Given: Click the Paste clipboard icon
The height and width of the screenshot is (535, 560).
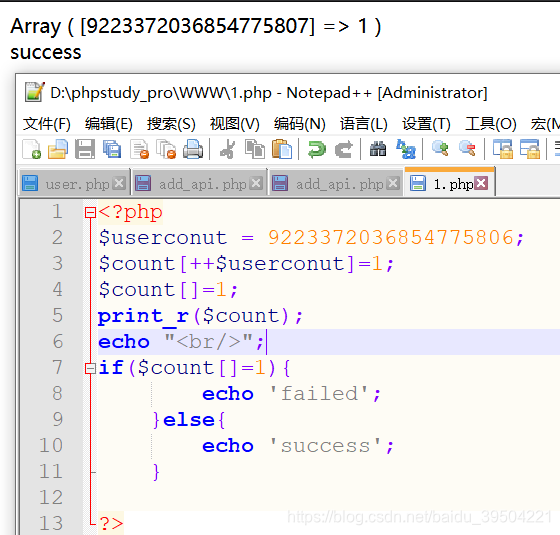Looking at the screenshot, I should coord(282,149).
